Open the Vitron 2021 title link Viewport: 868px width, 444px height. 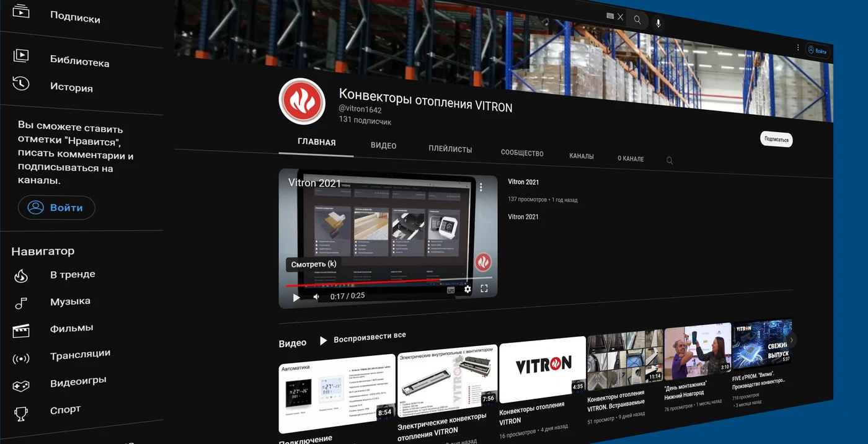click(x=523, y=182)
